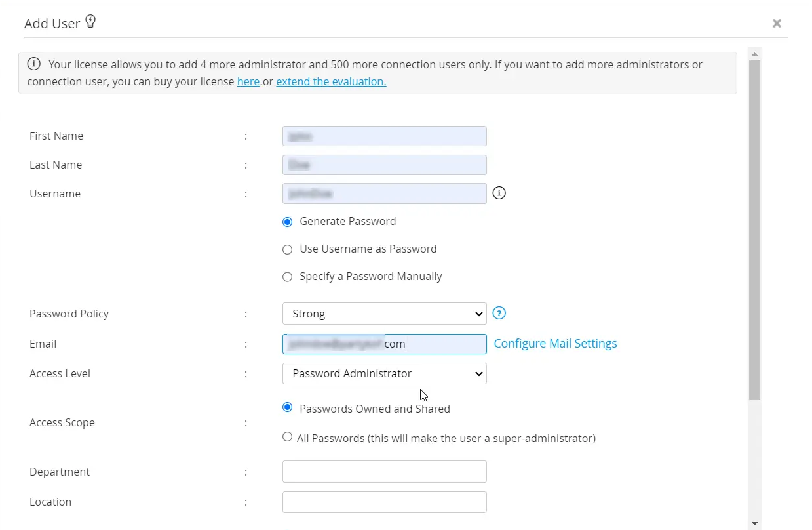Viewport: 812px width, 530px height.
Task: Expand the Access Level dropdown
Action: (384, 373)
